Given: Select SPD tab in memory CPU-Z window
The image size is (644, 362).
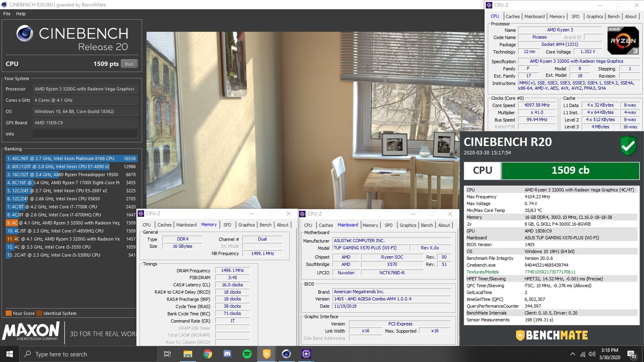Looking at the screenshot, I should pos(227,225).
